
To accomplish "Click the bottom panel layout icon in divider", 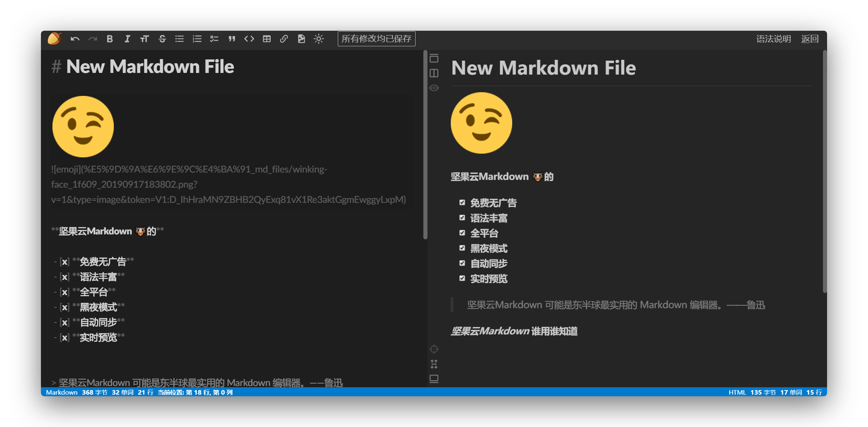I will click(434, 379).
